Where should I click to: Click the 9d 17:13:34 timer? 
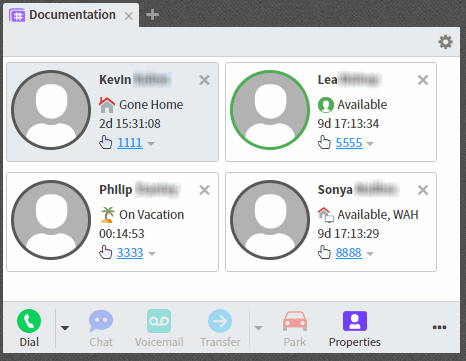(x=348, y=124)
